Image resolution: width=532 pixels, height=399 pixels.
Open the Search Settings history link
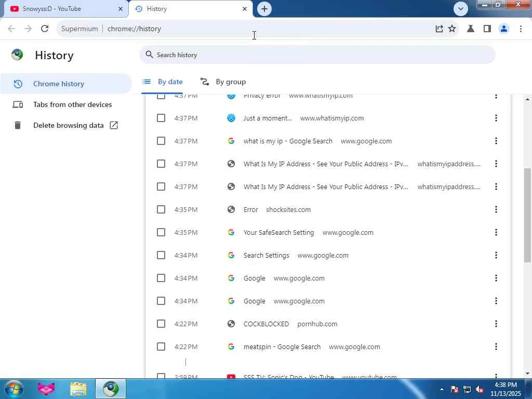(267, 255)
